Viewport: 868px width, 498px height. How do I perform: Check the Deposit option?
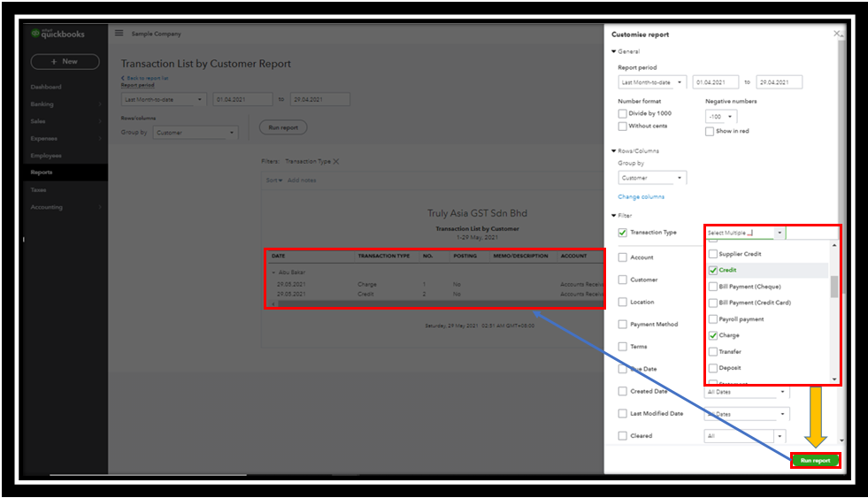713,368
